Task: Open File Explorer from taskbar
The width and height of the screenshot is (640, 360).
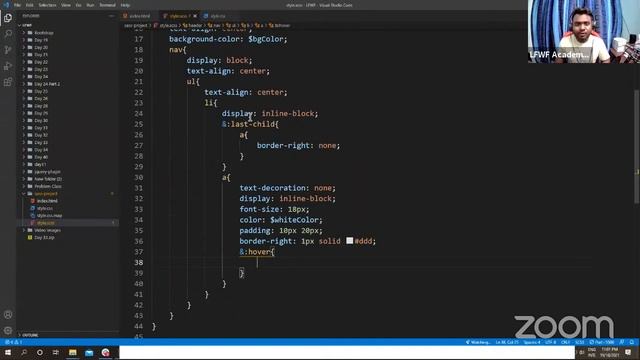Action: (73, 352)
